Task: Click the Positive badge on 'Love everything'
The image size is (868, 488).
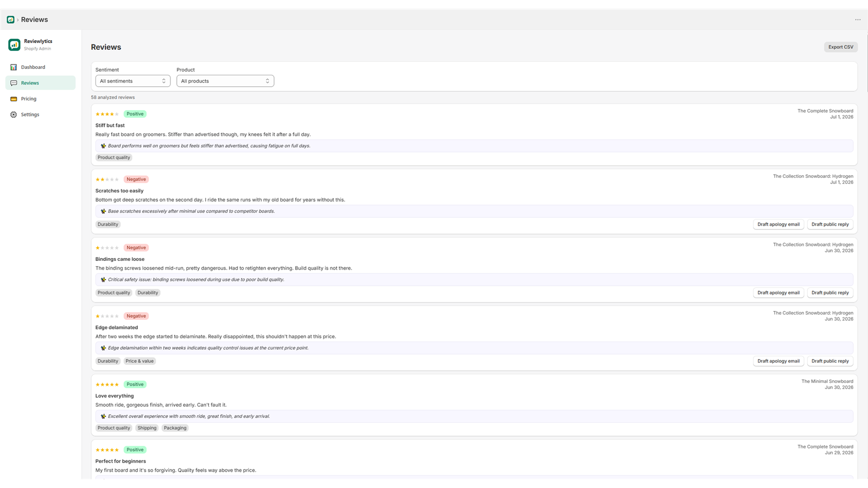Action: pos(135,384)
